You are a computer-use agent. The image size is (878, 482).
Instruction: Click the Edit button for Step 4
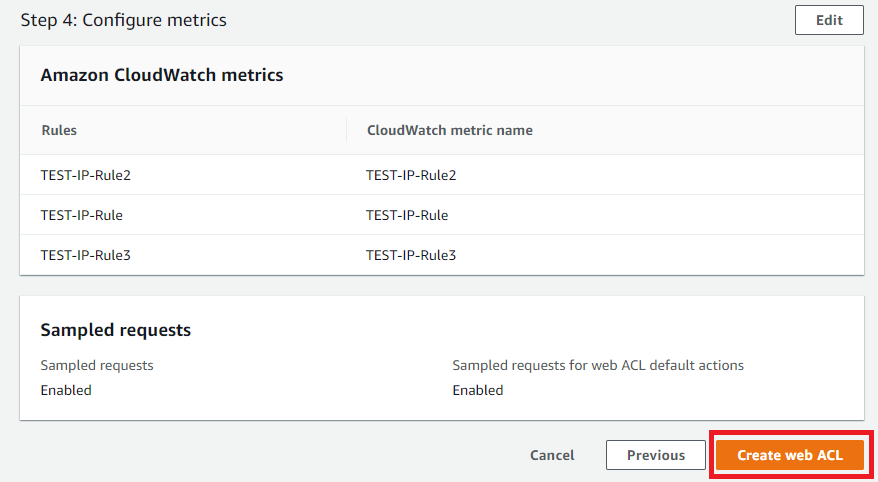pos(828,20)
